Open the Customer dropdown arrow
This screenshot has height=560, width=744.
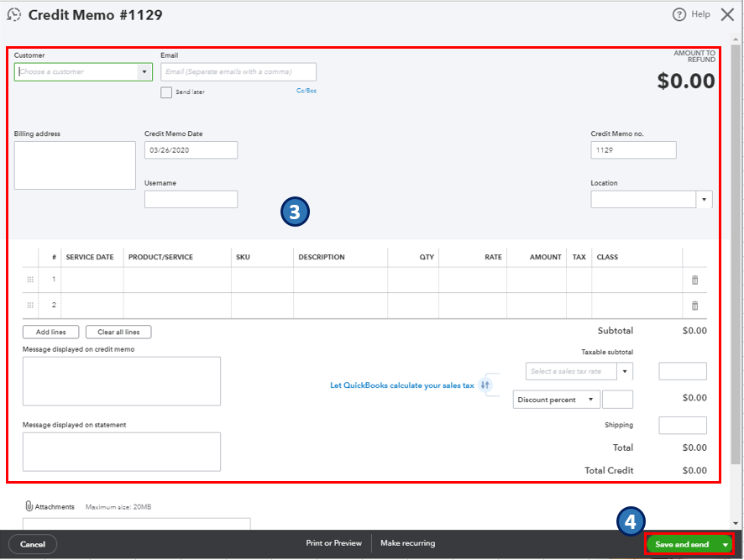tap(144, 71)
